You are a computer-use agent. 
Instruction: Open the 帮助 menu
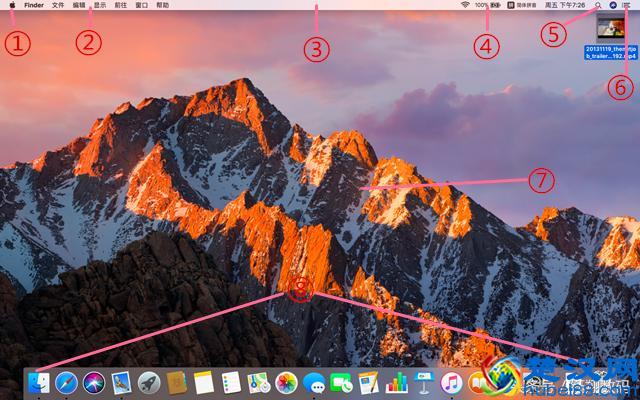coord(162,5)
